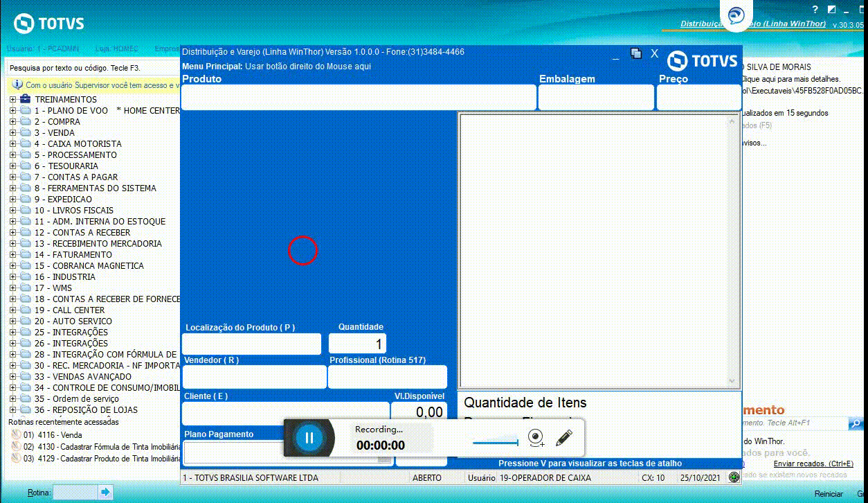Select 20 - AUTO SERVICO item
Image resolution: width=868 pixels, height=503 pixels.
(x=73, y=321)
